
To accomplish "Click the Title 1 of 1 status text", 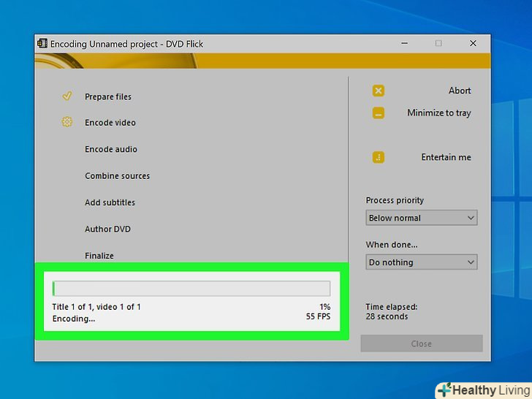I will pos(96,307).
